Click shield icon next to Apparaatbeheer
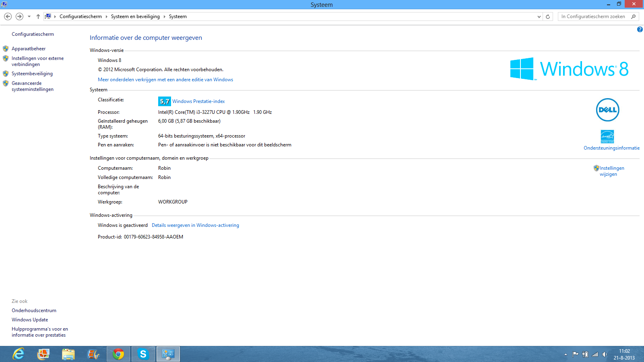The width and height of the screenshot is (644, 362). pos(6,49)
